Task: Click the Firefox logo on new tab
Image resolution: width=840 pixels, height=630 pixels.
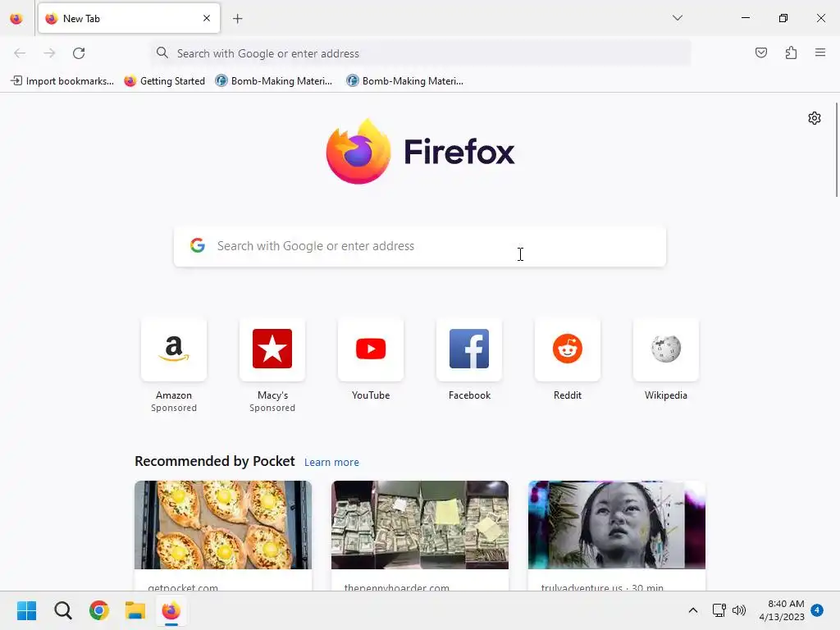Action: tap(420, 152)
